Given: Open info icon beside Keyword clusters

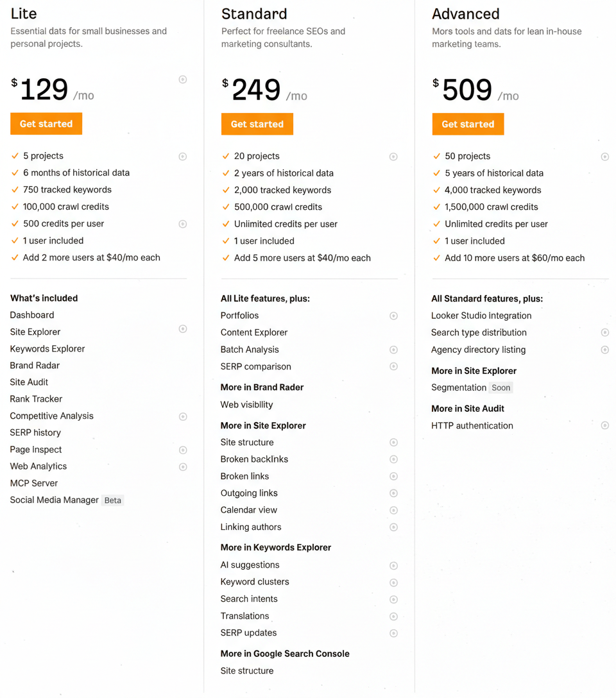Looking at the screenshot, I should tap(393, 583).
